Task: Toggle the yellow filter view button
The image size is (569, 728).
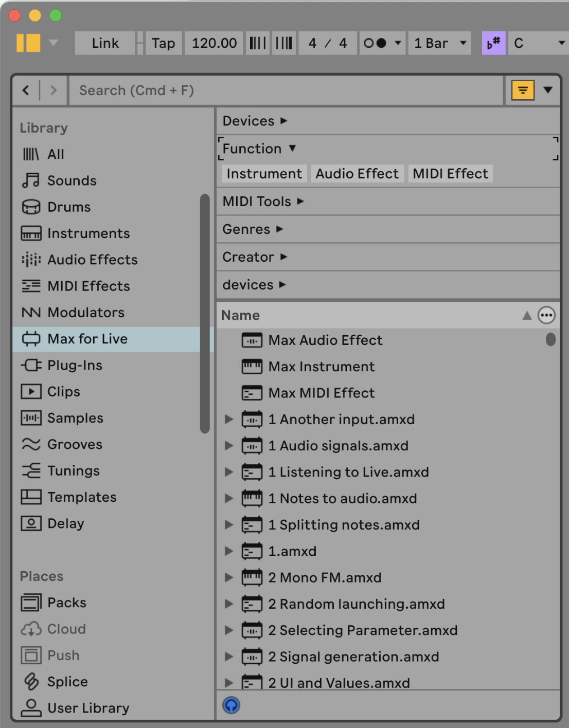Action: click(x=523, y=90)
